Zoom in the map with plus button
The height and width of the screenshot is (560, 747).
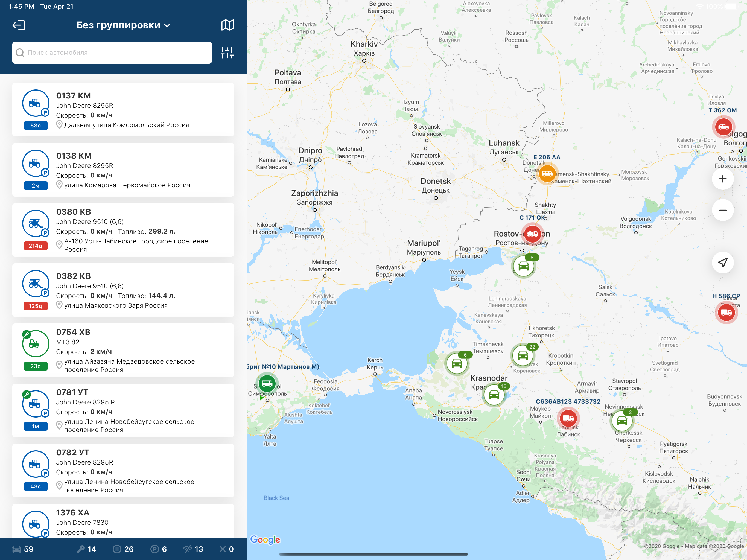723,179
